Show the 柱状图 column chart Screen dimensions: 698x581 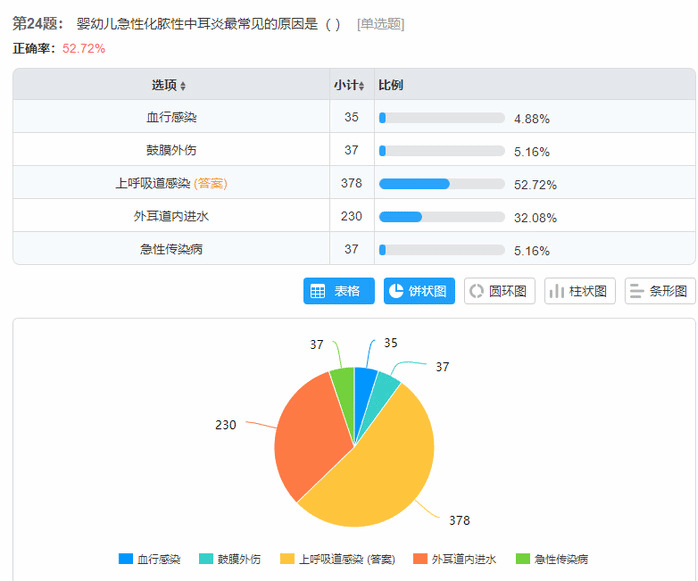click(x=580, y=291)
